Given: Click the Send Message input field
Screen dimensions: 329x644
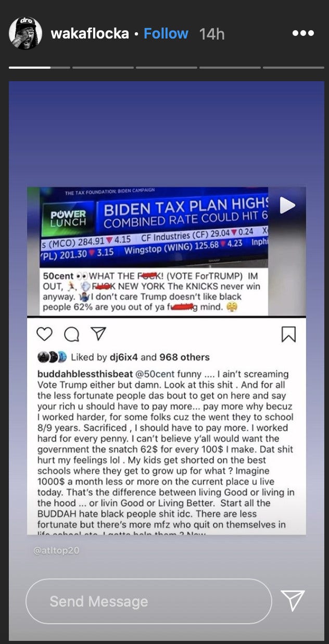Looking at the screenshot, I should point(148,601).
